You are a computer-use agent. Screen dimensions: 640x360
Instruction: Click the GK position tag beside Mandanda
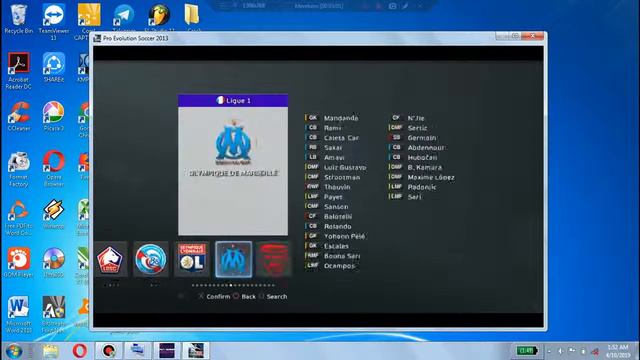(x=313, y=118)
